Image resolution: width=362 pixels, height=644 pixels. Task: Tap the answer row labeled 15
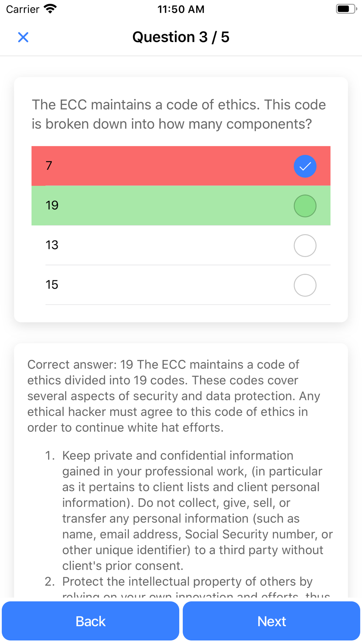click(x=181, y=285)
